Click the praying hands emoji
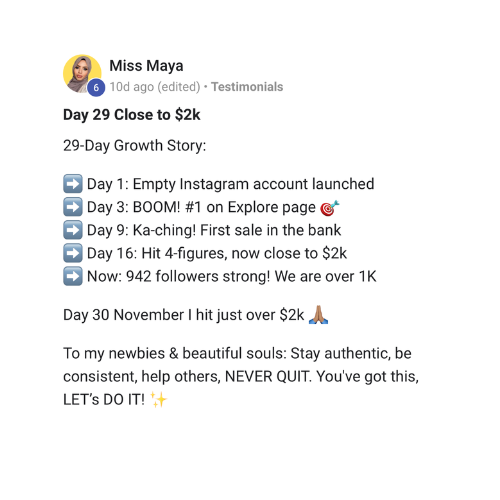 click(x=318, y=315)
